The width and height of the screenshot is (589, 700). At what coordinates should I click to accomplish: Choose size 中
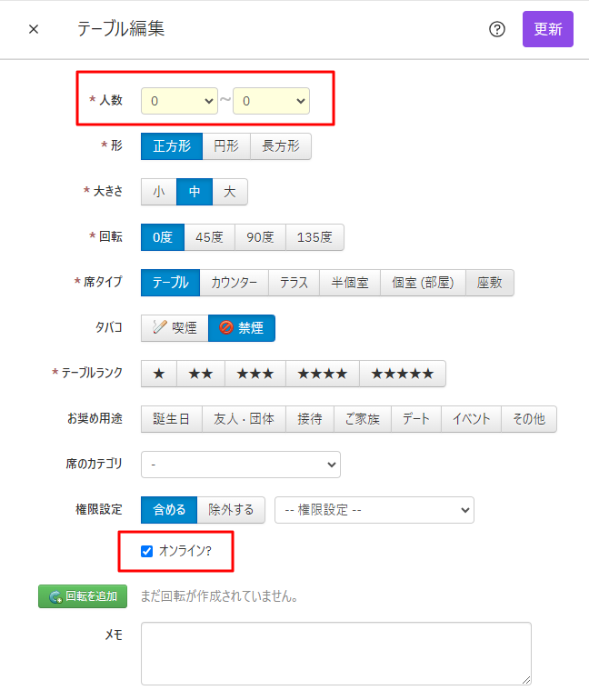[x=195, y=192]
